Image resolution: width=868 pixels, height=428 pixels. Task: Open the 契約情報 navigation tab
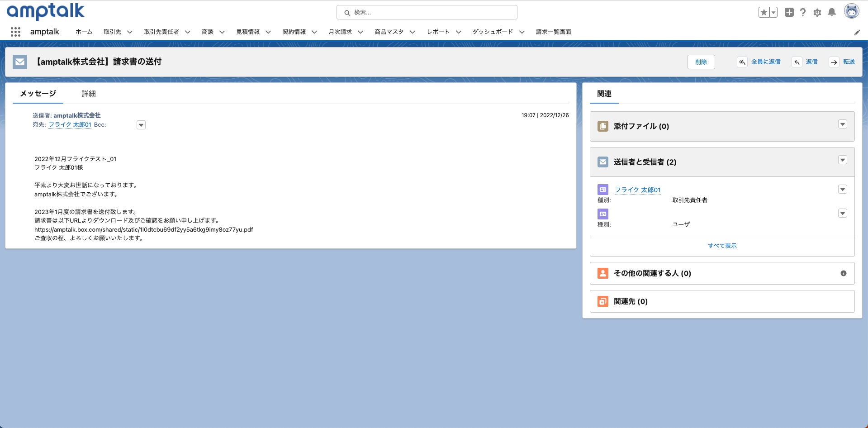[x=294, y=32]
